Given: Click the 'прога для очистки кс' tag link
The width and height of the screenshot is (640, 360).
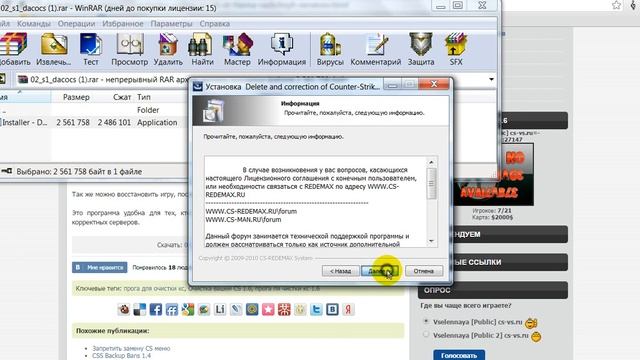Looking at the screenshot, I should click(x=154, y=288).
